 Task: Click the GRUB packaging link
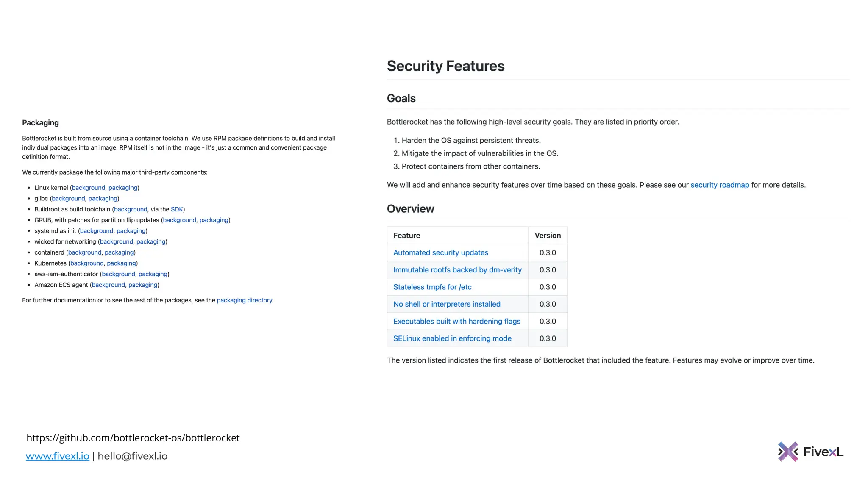click(x=214, y=220)
